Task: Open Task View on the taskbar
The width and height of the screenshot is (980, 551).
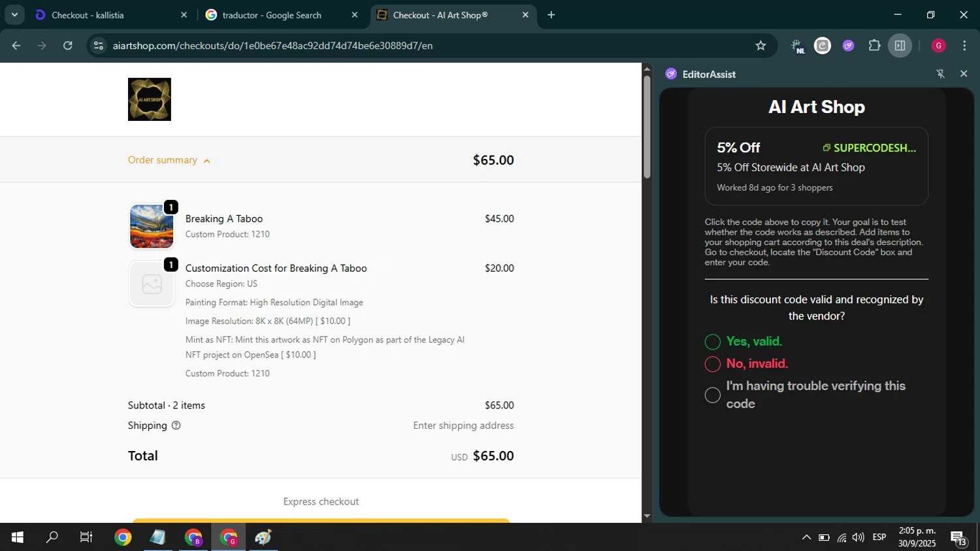Action: (86, 537)
